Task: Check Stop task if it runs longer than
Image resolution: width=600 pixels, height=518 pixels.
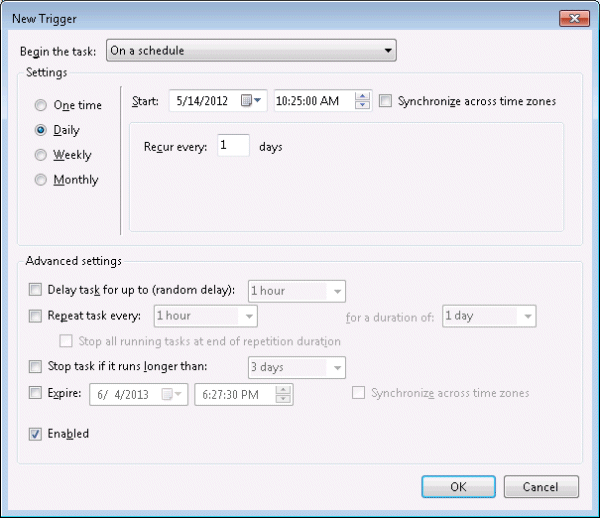Action: (35, 367)
